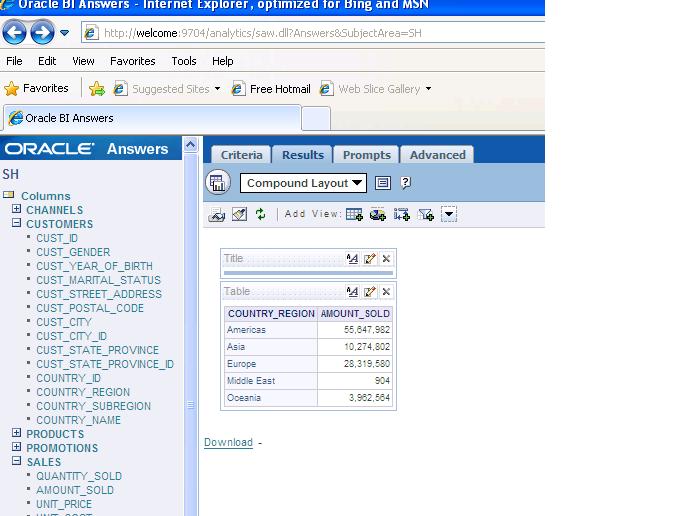Format the Table view container
Viewport: 683px width, 516px height.
[x=352, y=292]
